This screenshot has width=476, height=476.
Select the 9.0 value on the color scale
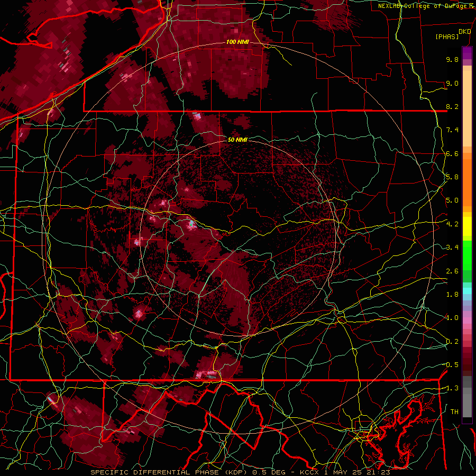(x=452, y=83)
